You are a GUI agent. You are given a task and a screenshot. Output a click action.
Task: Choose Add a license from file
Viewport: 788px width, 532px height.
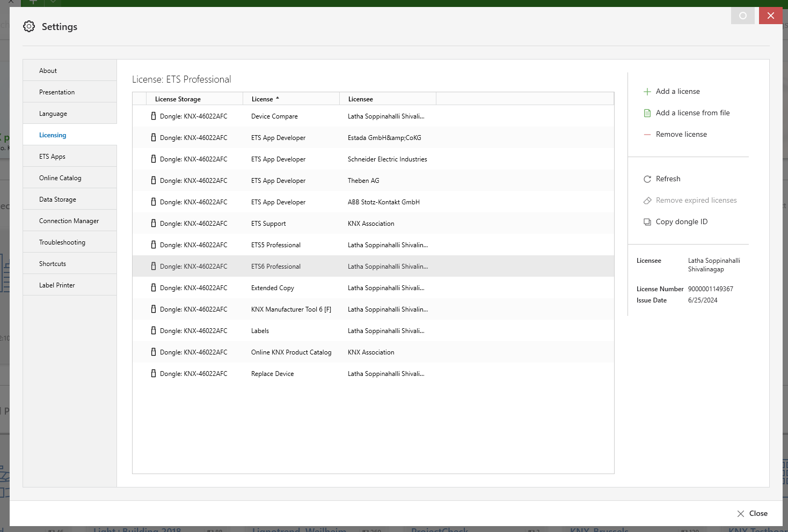(693, 113)
